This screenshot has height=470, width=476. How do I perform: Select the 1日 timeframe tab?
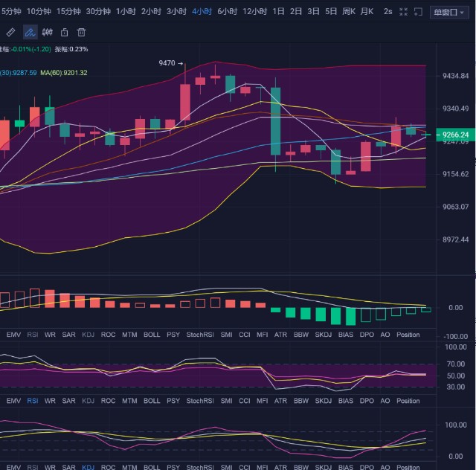click(278, 12)
